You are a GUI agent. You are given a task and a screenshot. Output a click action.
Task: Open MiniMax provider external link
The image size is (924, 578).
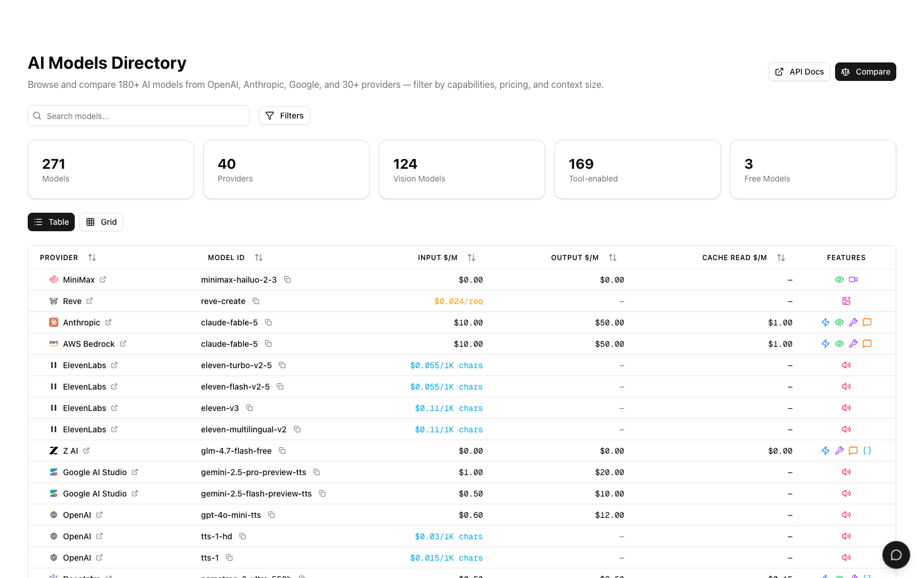[103, 280]
